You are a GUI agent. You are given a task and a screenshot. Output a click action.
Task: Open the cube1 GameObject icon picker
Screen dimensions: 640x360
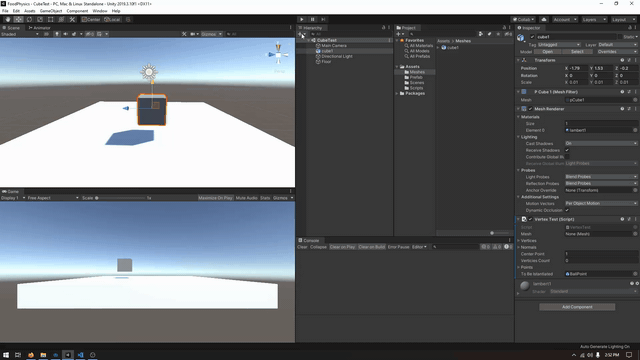click(521, 38)
